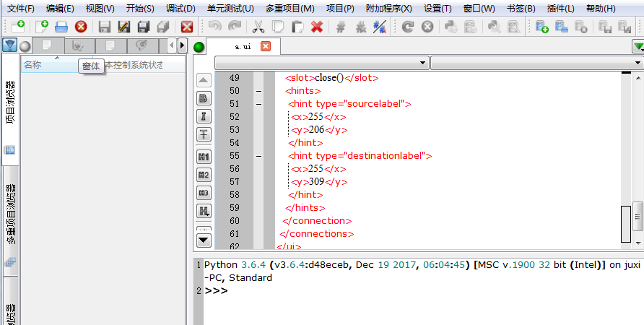This screenshot has height=325, width=644.
Task: Click the Bold (B) markup button
Action: point(204,97)
